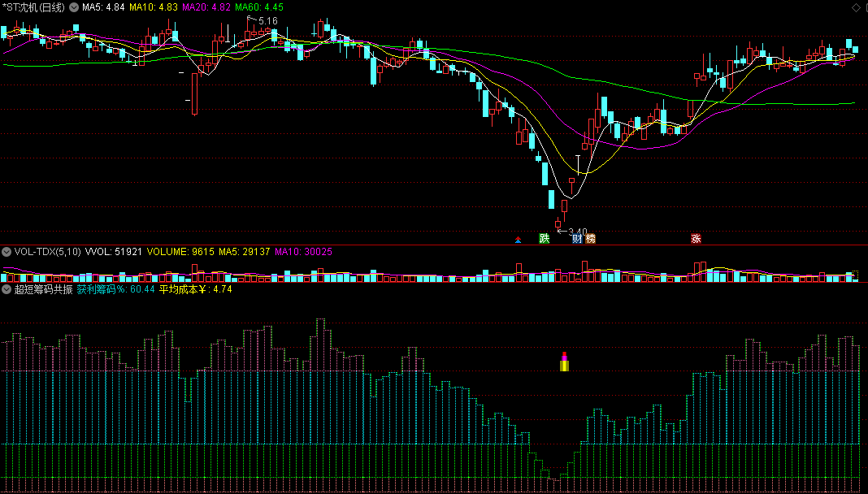Click the 3.40 low price annotation

(577, 232)
